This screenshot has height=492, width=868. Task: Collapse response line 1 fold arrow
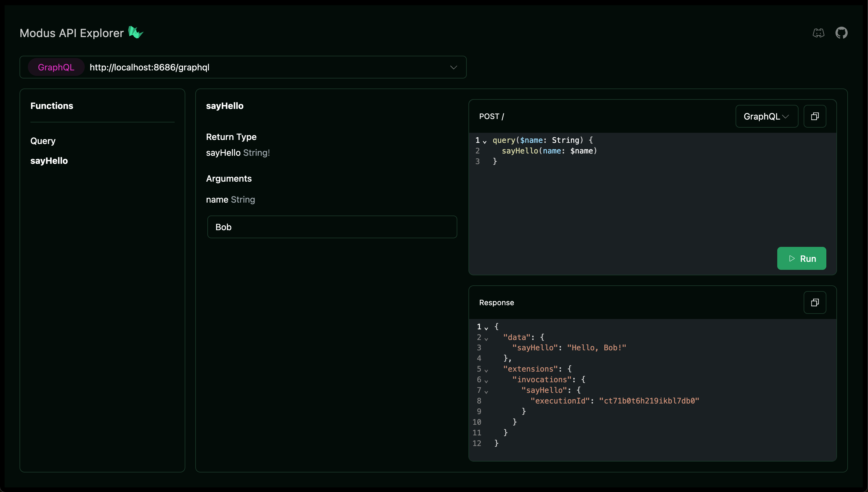(x=486, y=328)
